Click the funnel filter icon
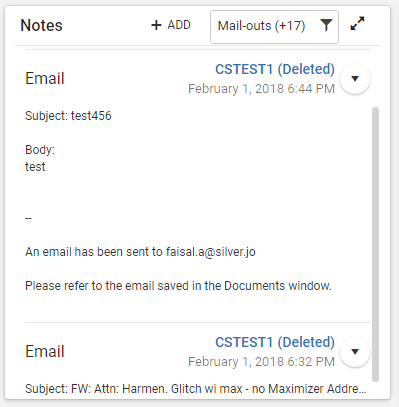Screen dimensions: 399x407 326,25
